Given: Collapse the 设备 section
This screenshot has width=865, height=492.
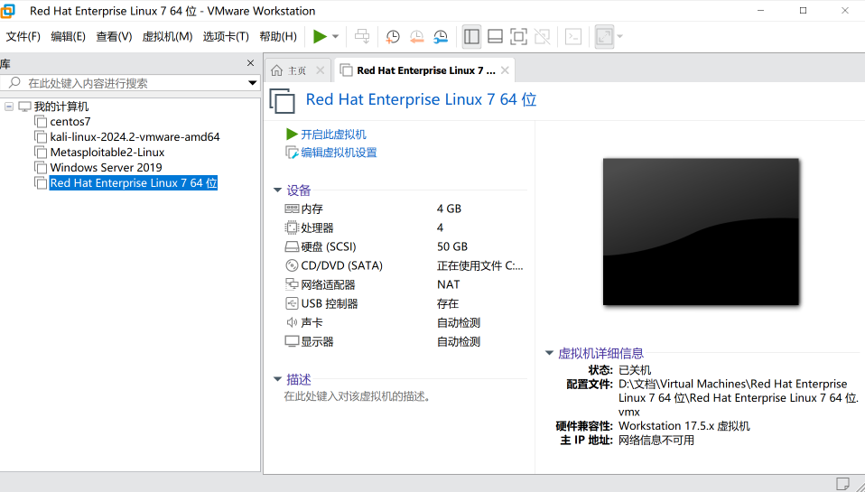Looking at the screenshot, I should (x=277, y=190).
